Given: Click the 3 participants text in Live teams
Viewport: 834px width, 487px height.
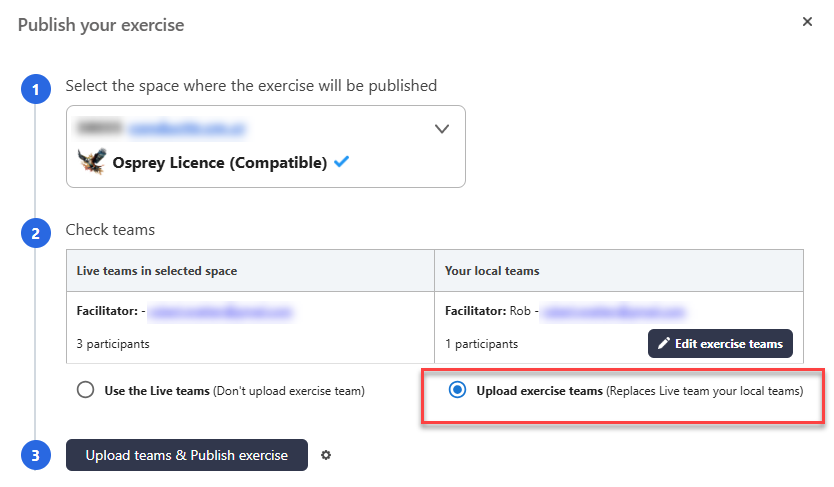Looking at the screenshot, I should 113,344.
